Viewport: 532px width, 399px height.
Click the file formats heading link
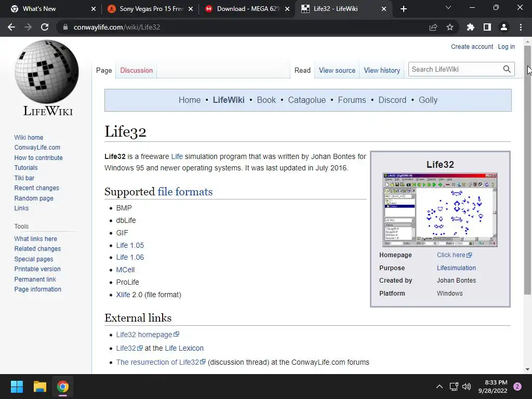pyautogui.click(x=185, y=192)
